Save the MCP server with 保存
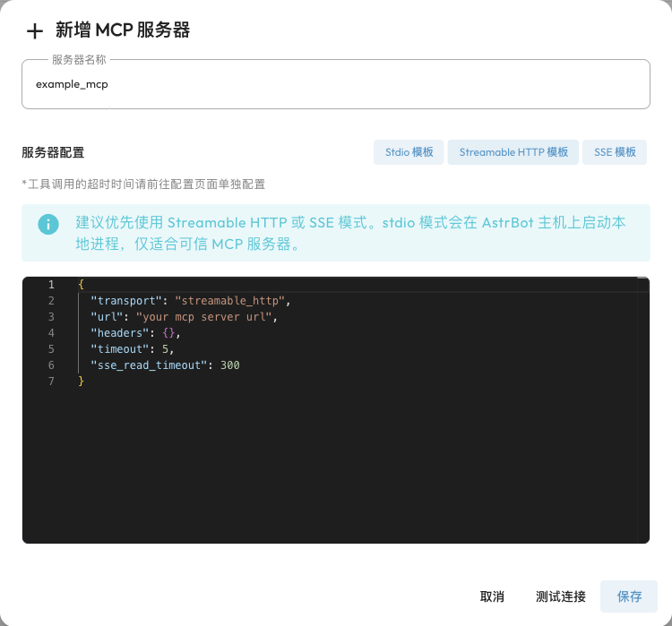 pyautogui.click(x=629, y=596)
